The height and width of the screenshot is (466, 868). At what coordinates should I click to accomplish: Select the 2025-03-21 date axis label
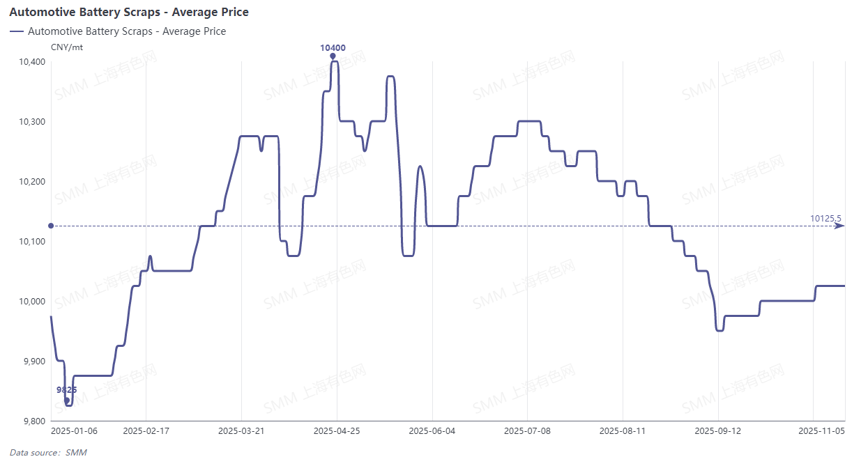pos(241,431)
